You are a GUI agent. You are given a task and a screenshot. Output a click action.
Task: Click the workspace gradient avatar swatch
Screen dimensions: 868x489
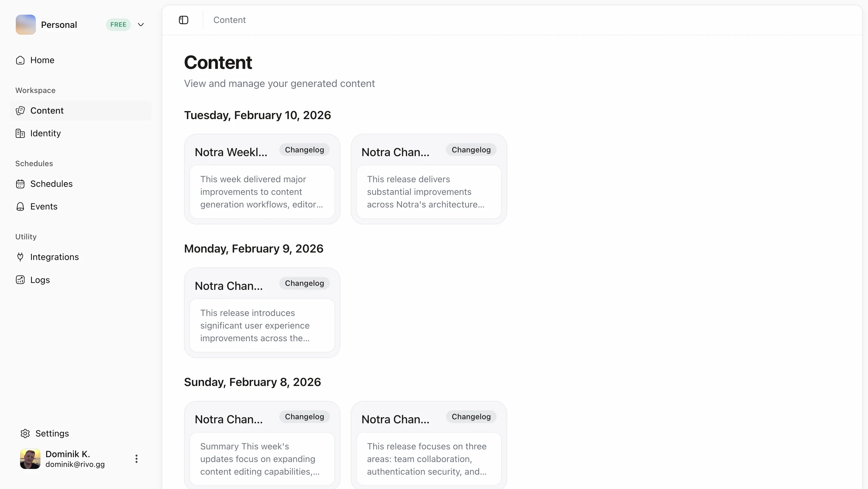(25, 25)
